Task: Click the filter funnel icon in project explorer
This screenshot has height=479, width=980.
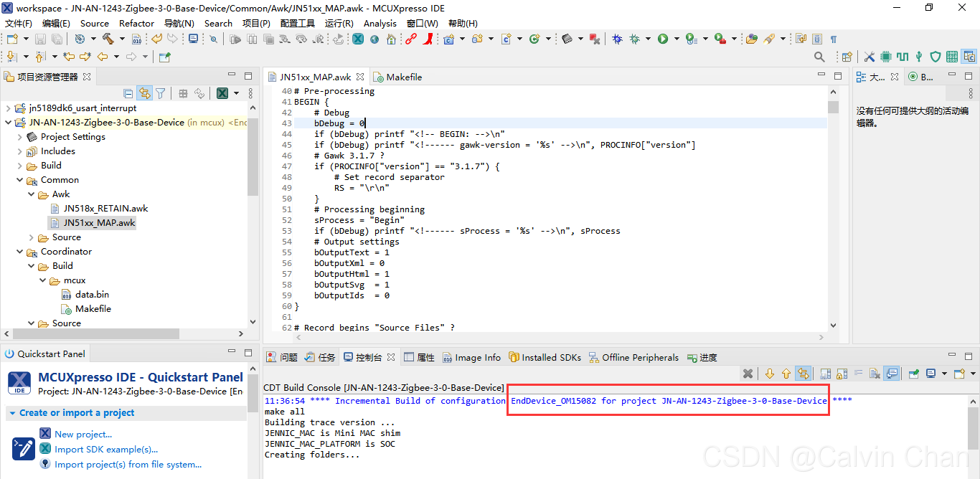Action: pyautogui.click(x=161, y=93)
